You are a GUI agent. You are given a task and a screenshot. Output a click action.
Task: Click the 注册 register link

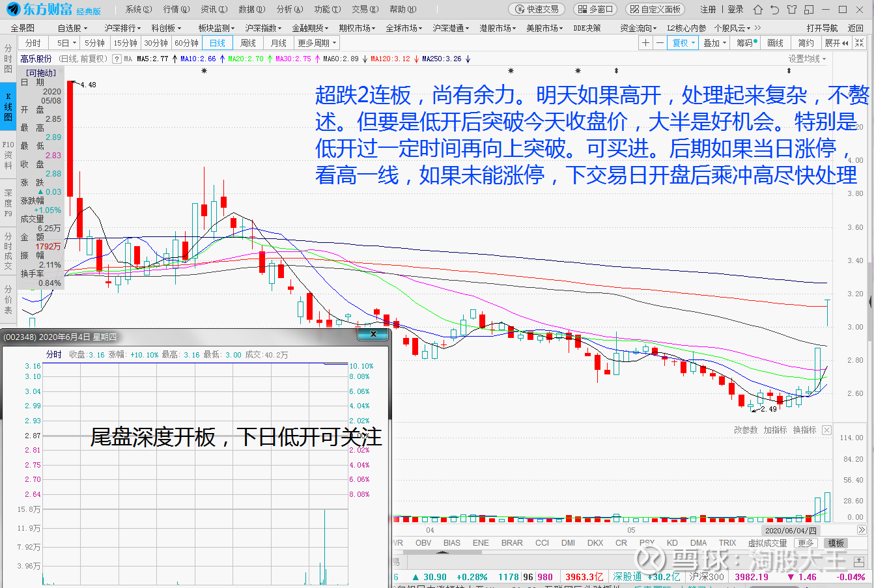708,9
